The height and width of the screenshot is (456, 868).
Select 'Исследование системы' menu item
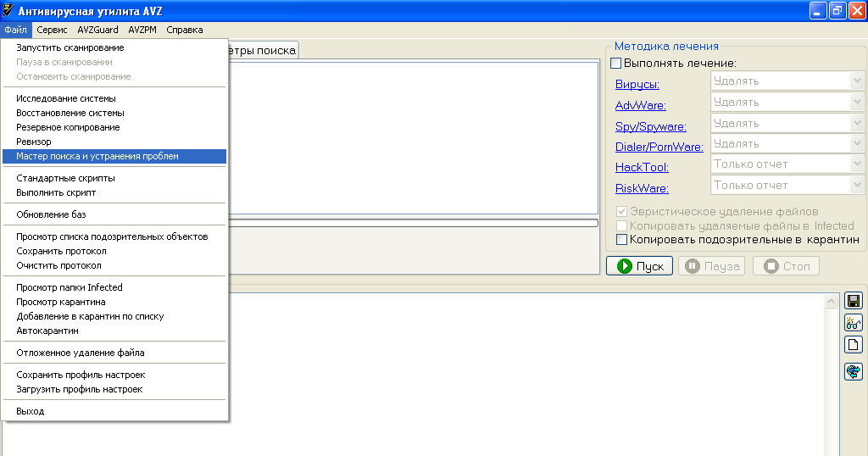tap(114, 98)
